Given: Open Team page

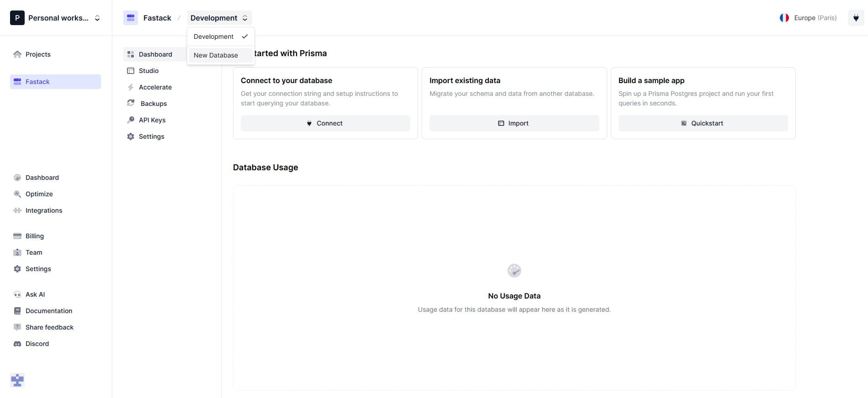Looking at the screenshot, I should point(34,252).
